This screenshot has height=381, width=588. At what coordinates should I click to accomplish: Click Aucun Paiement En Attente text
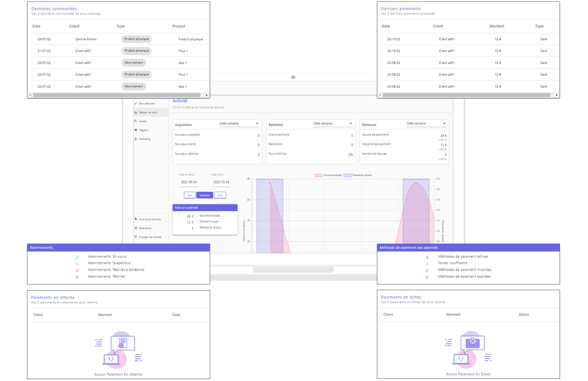pyautogui.click(x=119, y=374)
